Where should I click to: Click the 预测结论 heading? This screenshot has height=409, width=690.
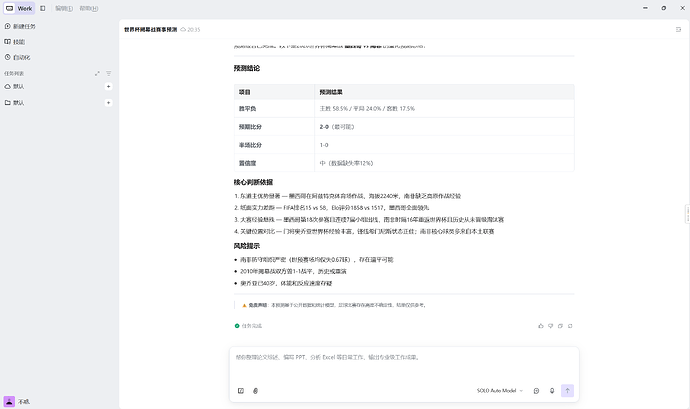(x=247, y=68)
